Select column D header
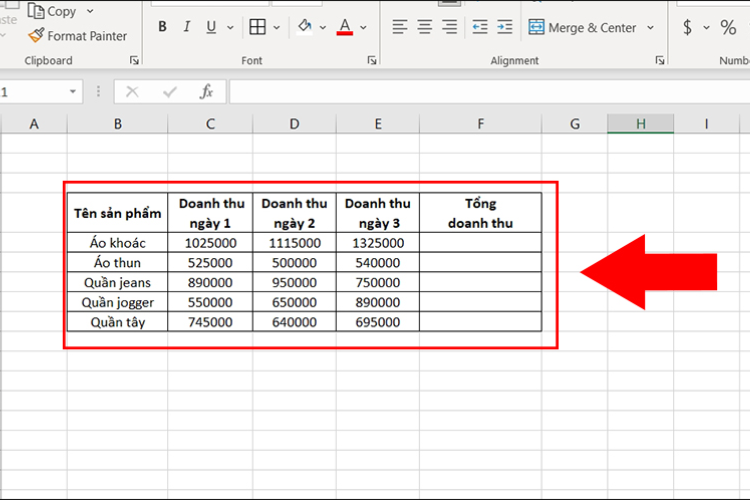The image size is (750, 500). click(294, 124)
